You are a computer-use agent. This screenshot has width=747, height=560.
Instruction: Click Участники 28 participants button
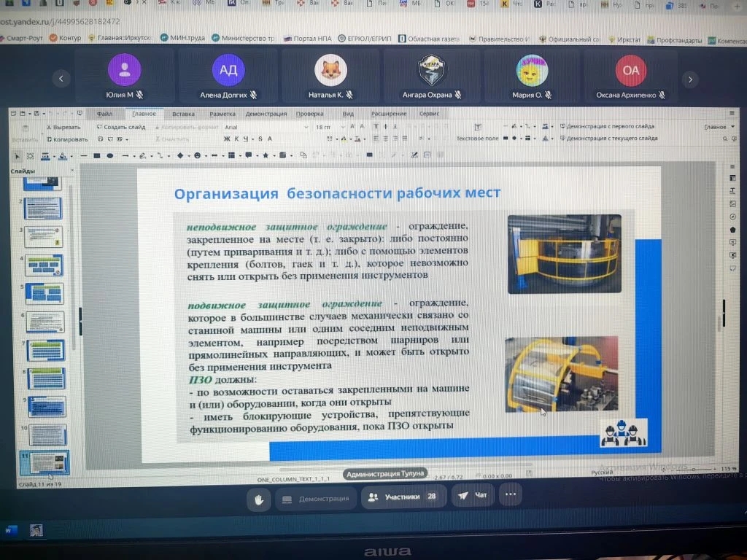click(403, 497)
